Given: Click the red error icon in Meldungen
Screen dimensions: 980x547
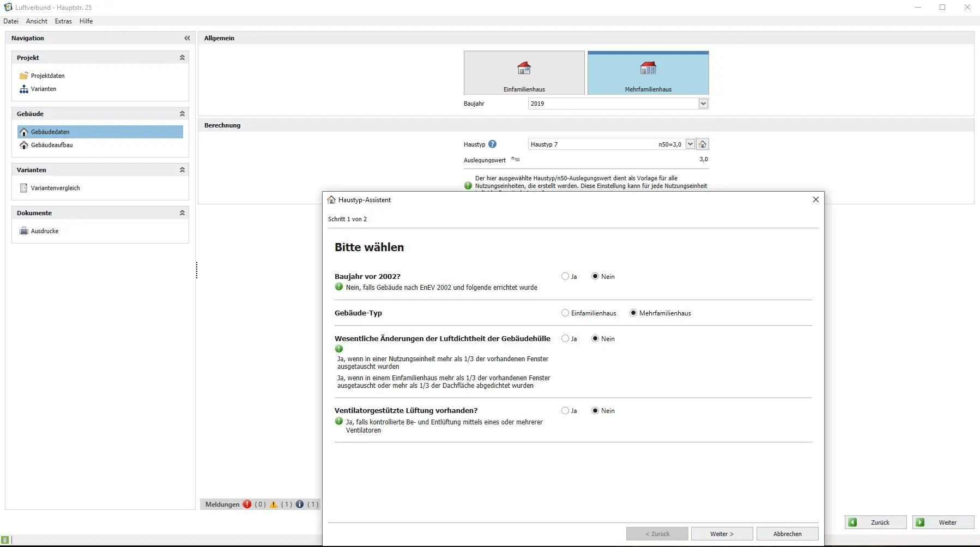Looking at the screenshot, I should [247, 505].
